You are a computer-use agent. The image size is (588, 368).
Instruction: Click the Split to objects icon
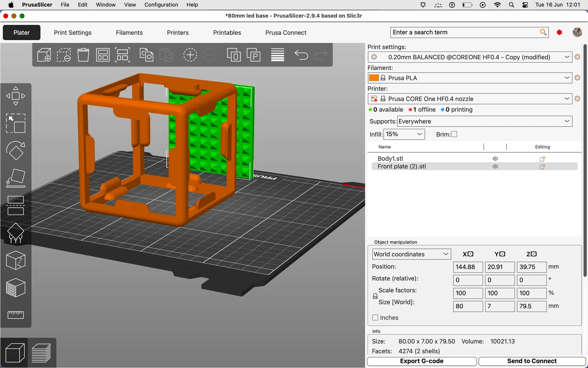tap(234, 55)
